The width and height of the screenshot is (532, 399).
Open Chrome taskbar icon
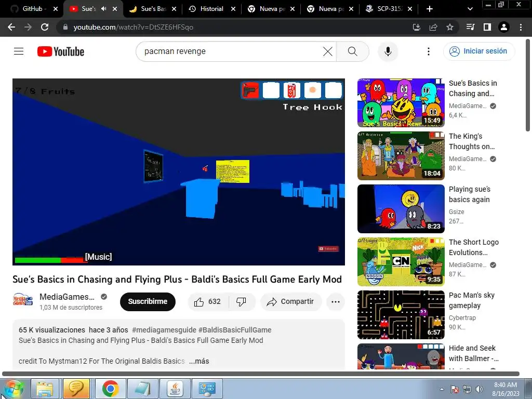(x=110, y=389)
